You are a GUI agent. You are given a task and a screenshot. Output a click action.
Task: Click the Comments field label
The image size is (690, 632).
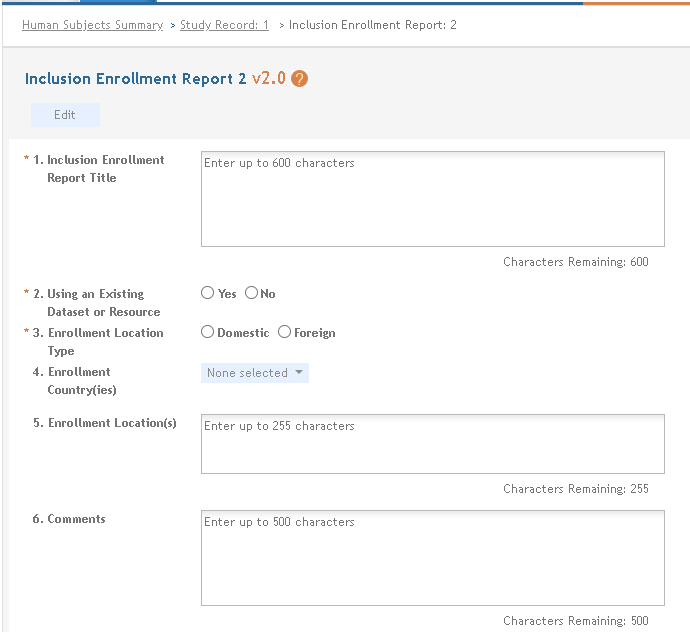click(x=76, y=519)
